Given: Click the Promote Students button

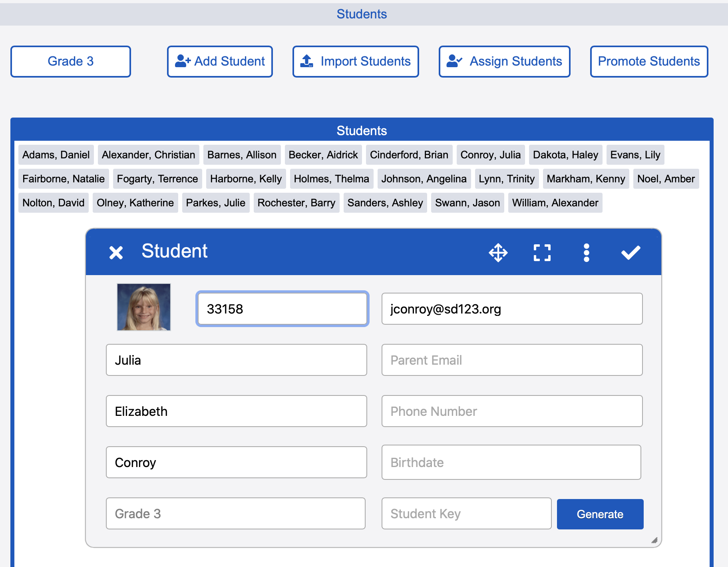Looking at the screenshot, I should tap(648, 61).
